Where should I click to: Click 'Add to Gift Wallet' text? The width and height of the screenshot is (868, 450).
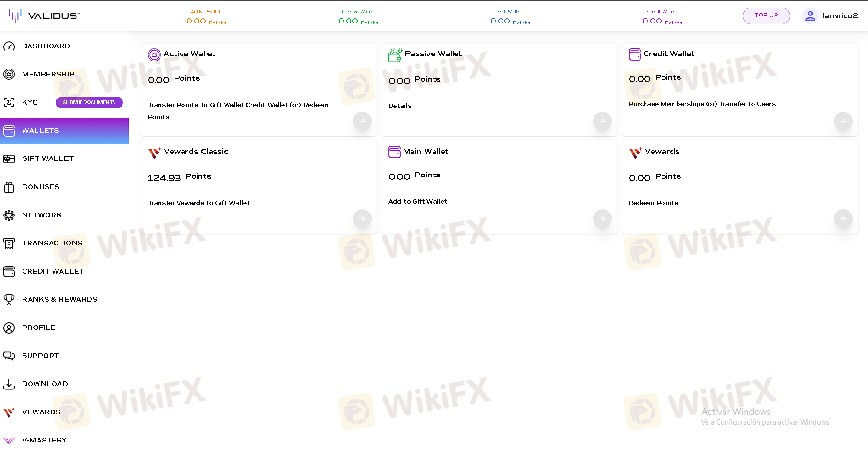[418, 201]
